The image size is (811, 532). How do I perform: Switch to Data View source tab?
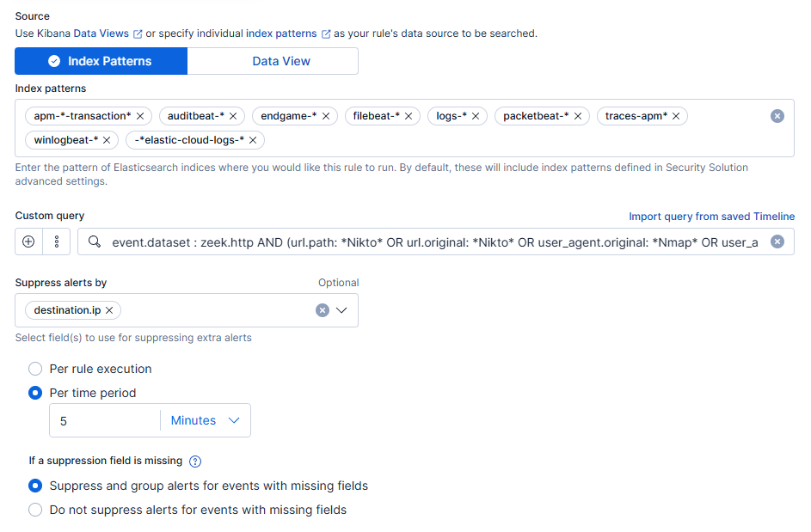point(273,61)
